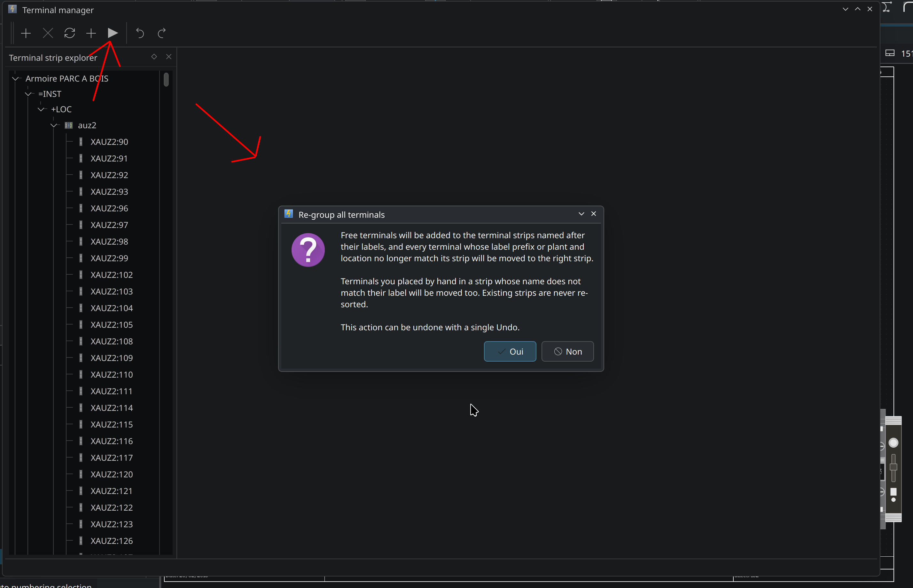Screen dimensions: 913x588
Task: Select terminal XAUZ2:93
Action: 109,192
